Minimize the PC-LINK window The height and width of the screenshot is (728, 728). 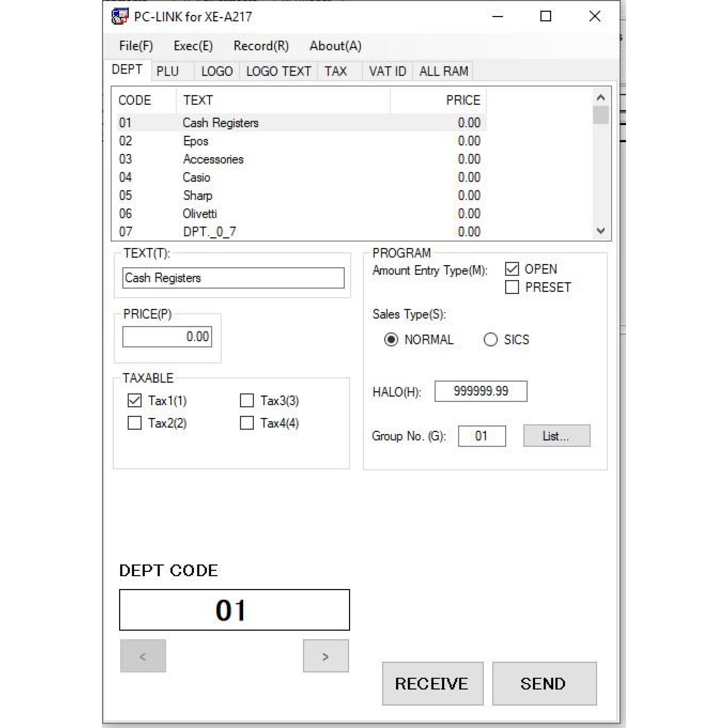coord(498,17)
